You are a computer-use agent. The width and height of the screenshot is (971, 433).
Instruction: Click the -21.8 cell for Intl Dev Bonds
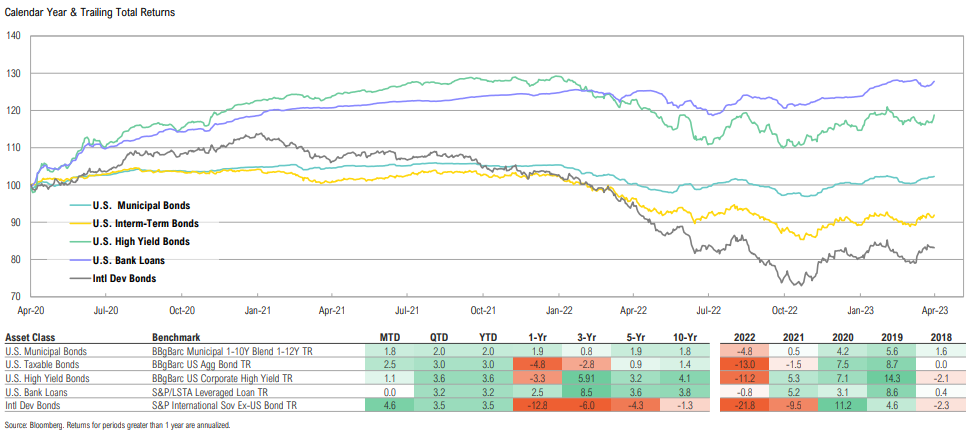pos(743,408)
